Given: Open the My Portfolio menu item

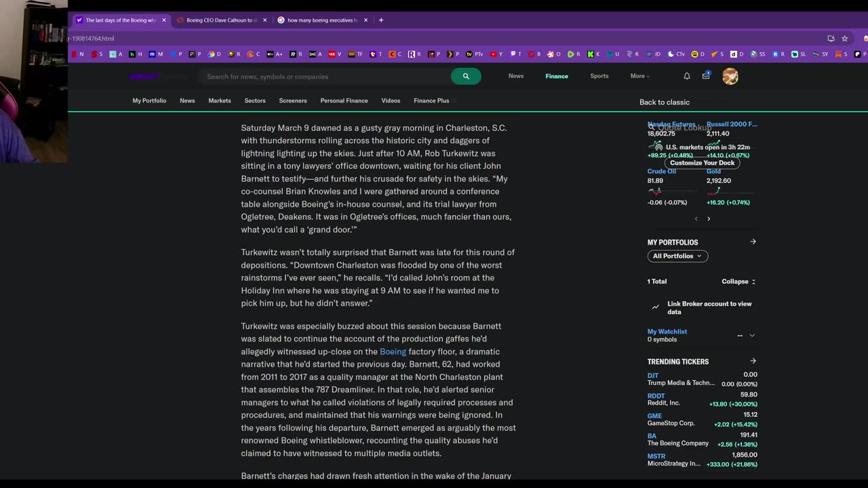Looking at the screenshot, I should 149,100.
